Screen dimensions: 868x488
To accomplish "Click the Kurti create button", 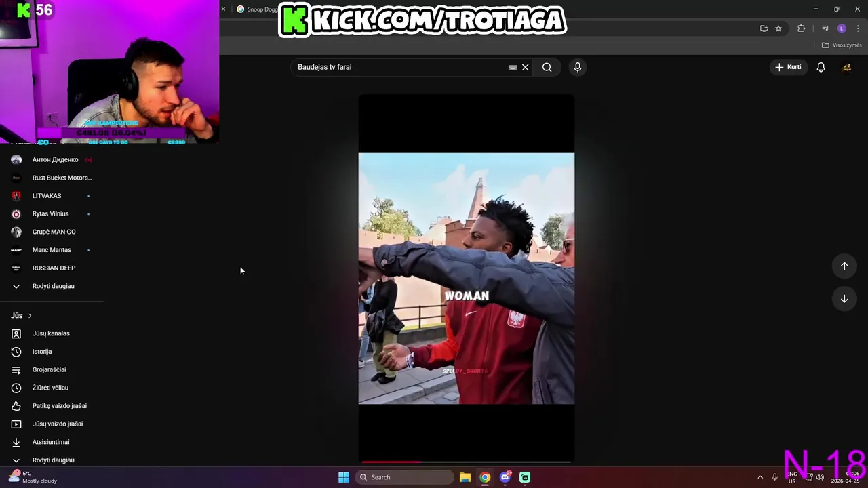I will (788, 67).
